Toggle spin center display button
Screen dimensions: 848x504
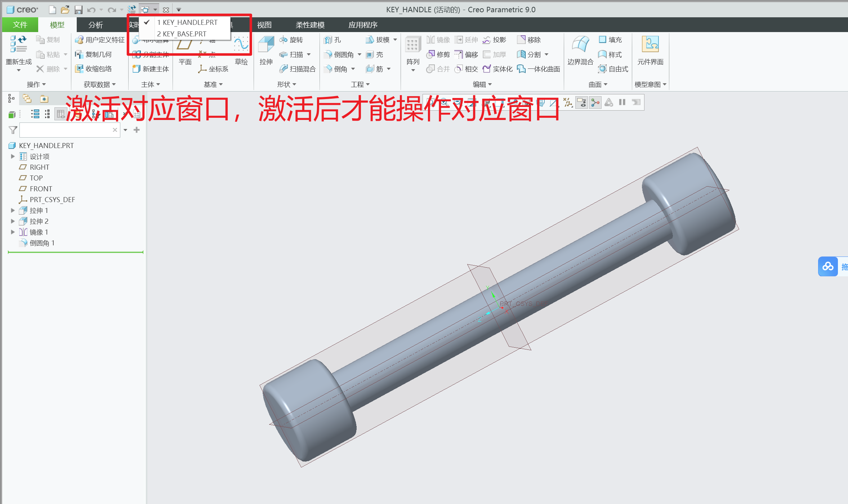(595, 103)
